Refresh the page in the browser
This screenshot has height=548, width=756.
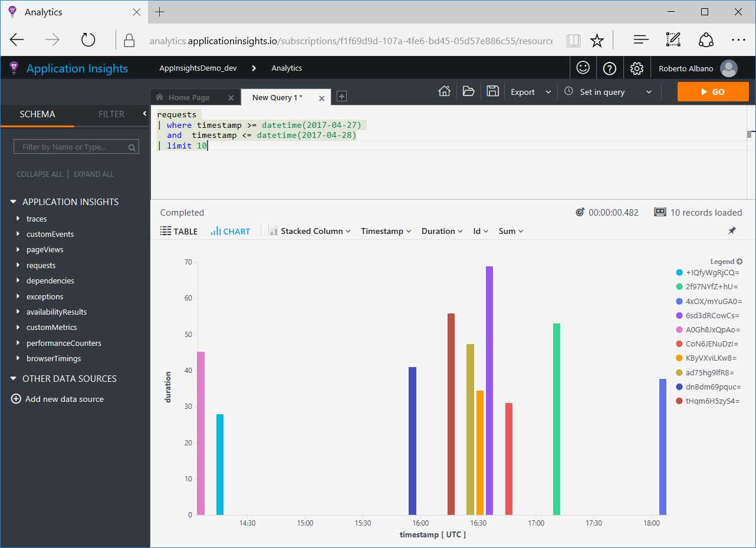(x=88, y=40)
